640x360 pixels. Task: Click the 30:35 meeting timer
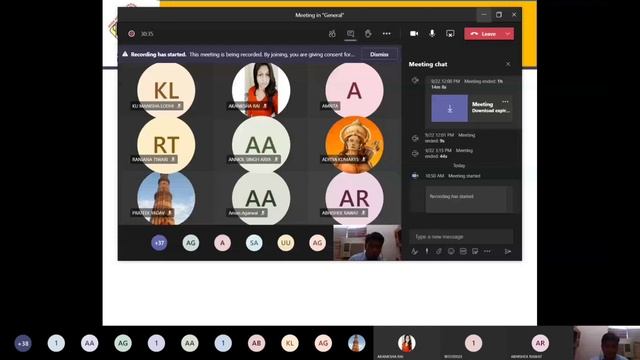pos(147,34)
